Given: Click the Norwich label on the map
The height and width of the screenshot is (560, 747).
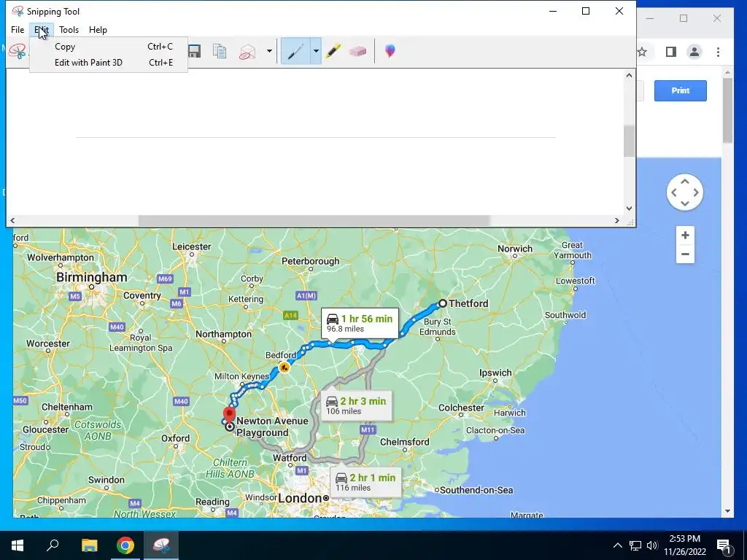Looking at the screenshot, I should pyautogui.click(x=514, y=248).
